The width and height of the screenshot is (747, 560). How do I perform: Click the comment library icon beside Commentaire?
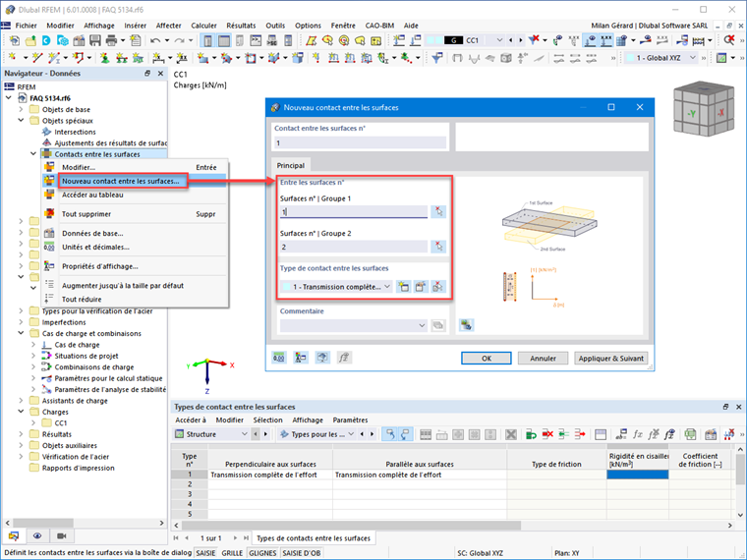coord(437,326)
